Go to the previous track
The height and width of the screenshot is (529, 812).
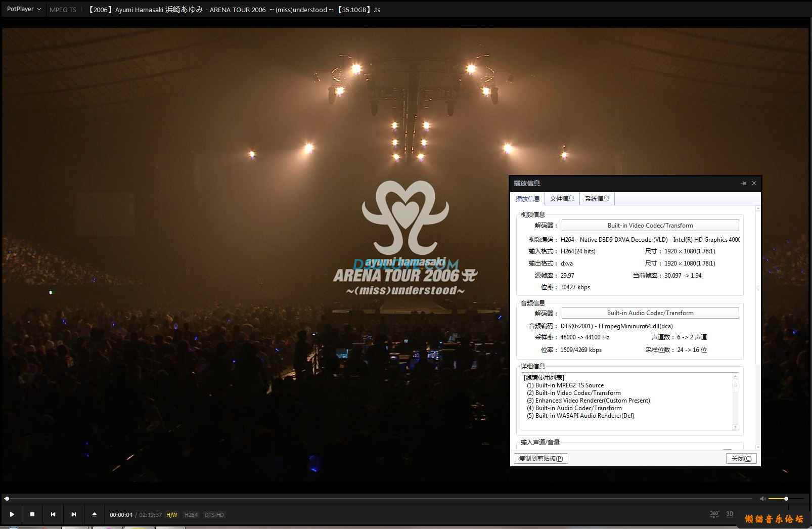pos(53,514)
